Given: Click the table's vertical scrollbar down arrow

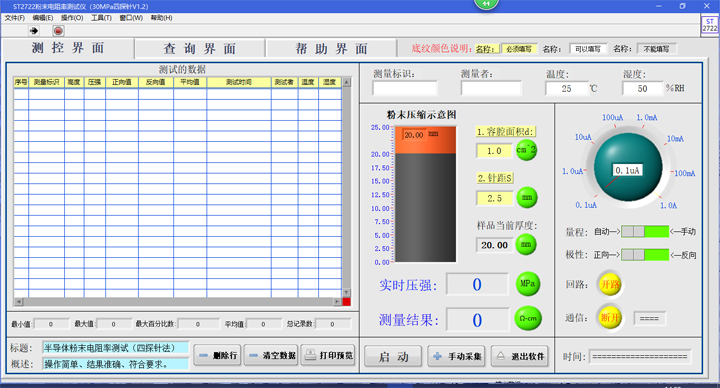Looking at the screenshot, I should [347, 292].
